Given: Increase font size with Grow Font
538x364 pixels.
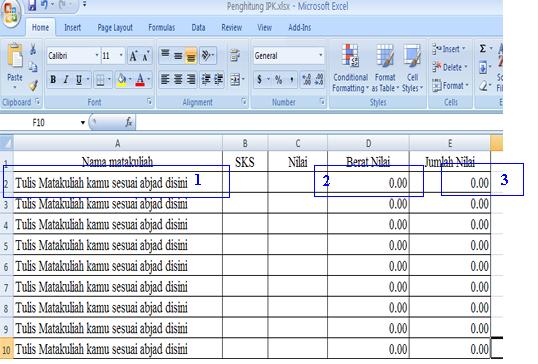Looking at the screenshot, I should point(133,56).
